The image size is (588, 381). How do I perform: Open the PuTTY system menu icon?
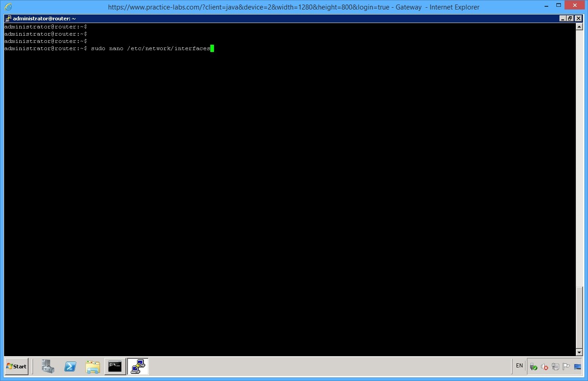coord(8,18)
